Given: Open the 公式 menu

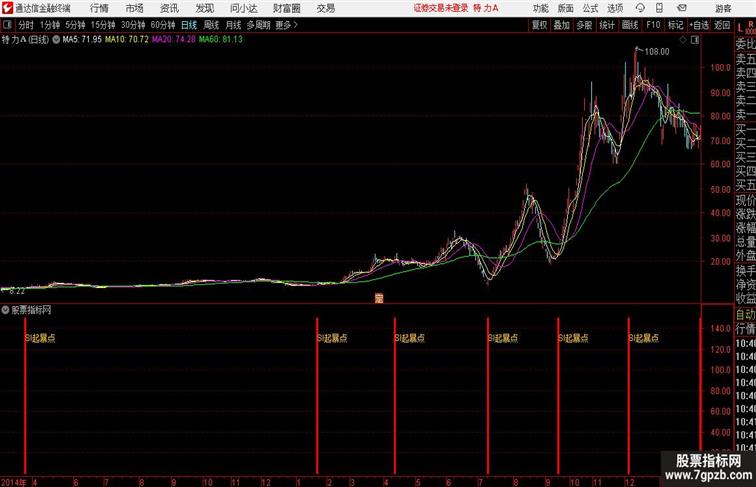Looking at the screenshot, I should click(590, 8).
